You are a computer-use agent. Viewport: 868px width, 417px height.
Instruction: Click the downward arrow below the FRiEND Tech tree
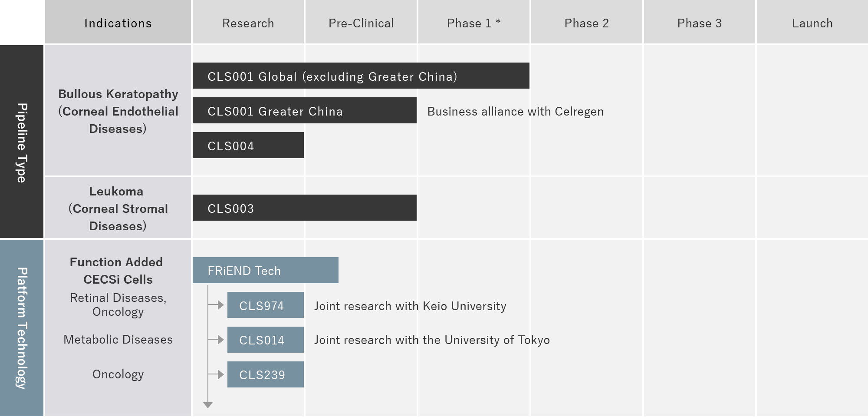[208, 405]
